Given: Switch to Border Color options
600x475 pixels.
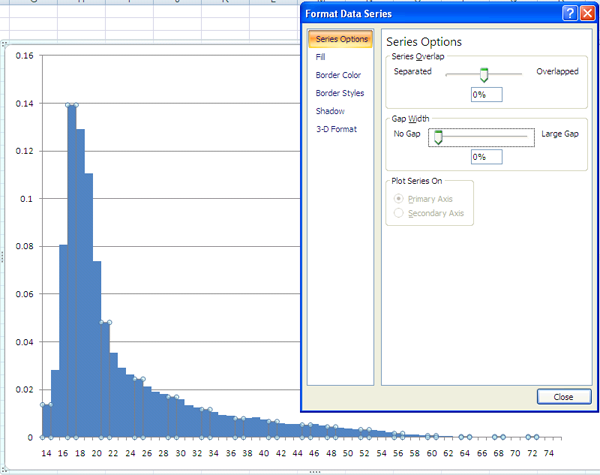Looking at the screenshot, I should (x=337, y=76).
